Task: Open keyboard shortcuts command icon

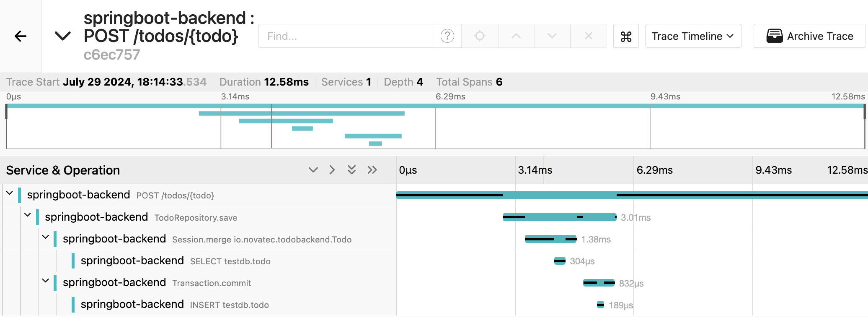Action: (626, 36)
